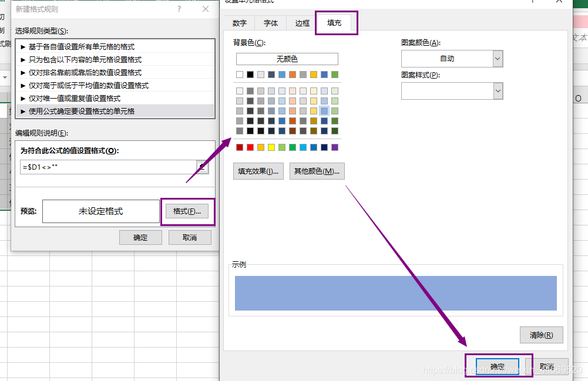Expand the 图案样式 dropdown
Image resolution: width=588 pixels, height=381 pixels.
(452, 91)
